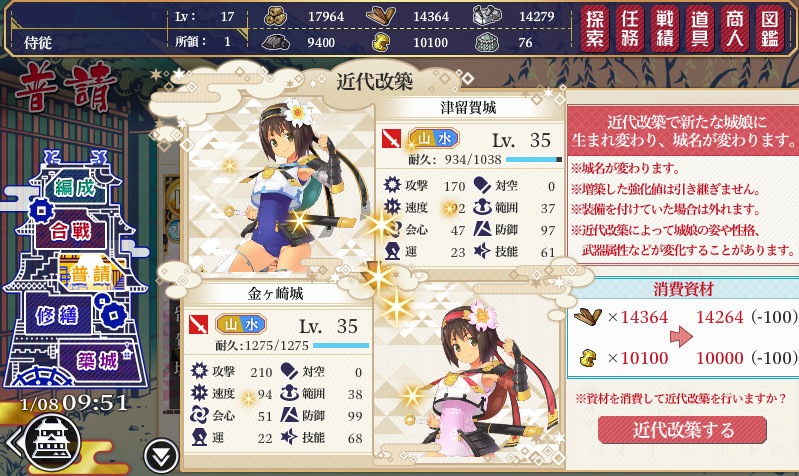
Task: Click the 金ヶ崎城 upgraded character portrait
Action: [467, 378]
